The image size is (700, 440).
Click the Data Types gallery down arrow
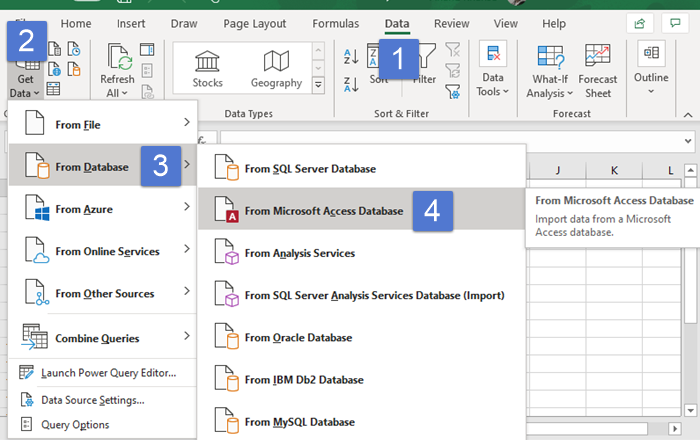coord(318,68)
